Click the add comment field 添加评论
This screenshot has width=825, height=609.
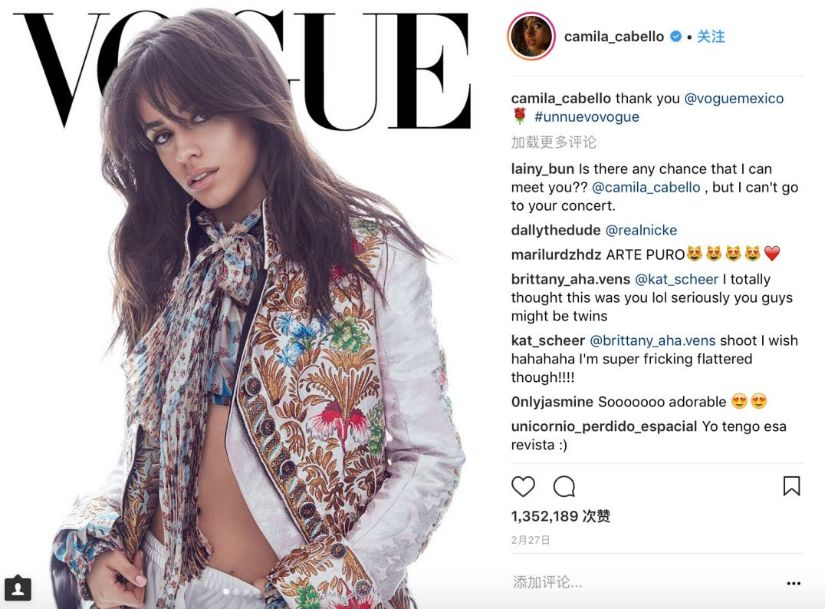(x=548, y=582)
